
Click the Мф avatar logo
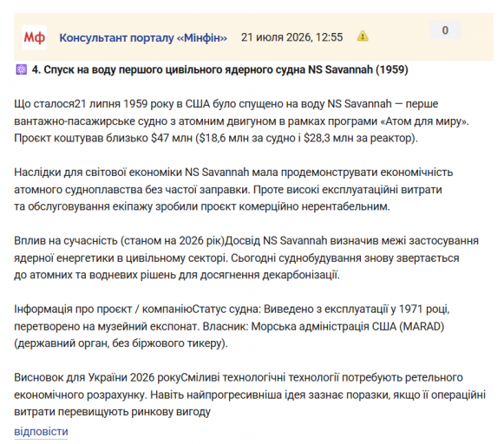coord(34,37)
